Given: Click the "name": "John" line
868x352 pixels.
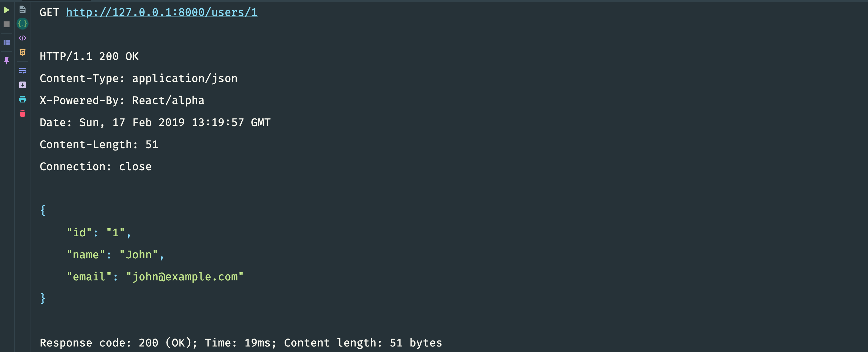Looking at the screenshot, I should pos(115,254).
